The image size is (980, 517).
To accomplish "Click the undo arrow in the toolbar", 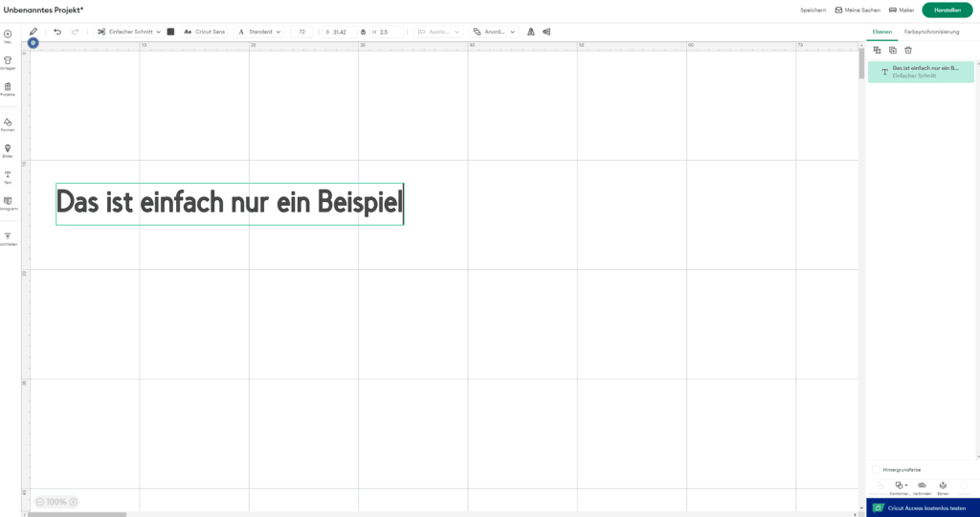I will 57,32.
